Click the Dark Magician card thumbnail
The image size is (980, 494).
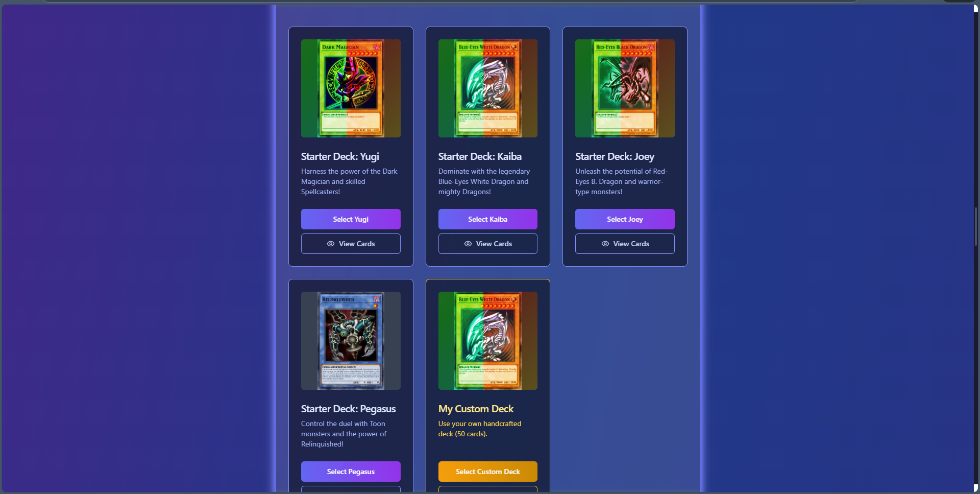pyautogui.click(x=351, y=88)
